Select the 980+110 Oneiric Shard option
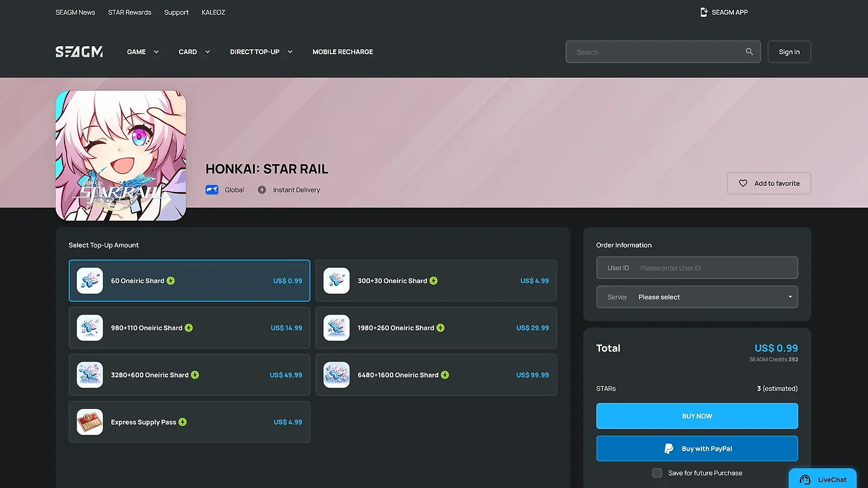 189,328
